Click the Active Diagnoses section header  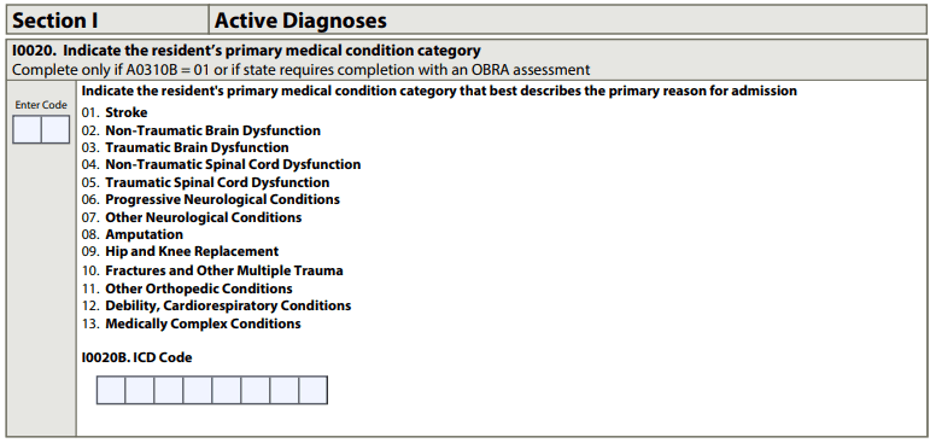pos(300,20)
